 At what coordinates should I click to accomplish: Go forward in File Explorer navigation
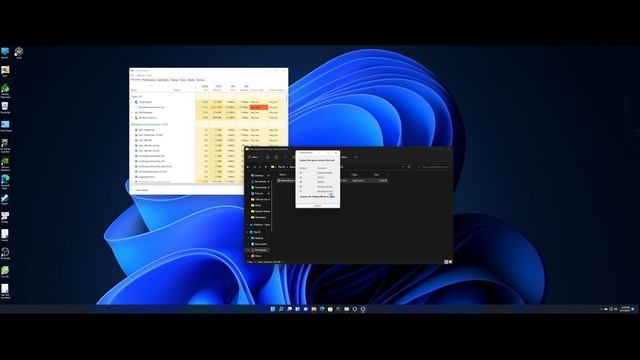point(254,167)
